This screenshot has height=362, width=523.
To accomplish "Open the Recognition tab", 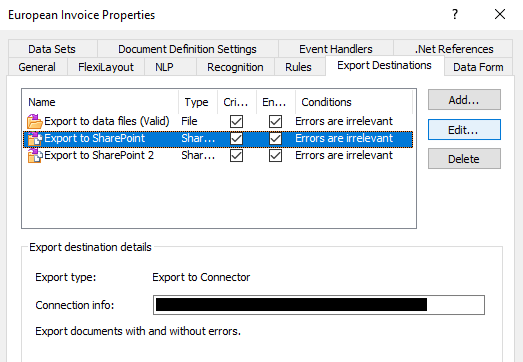I will coord(235,67).
